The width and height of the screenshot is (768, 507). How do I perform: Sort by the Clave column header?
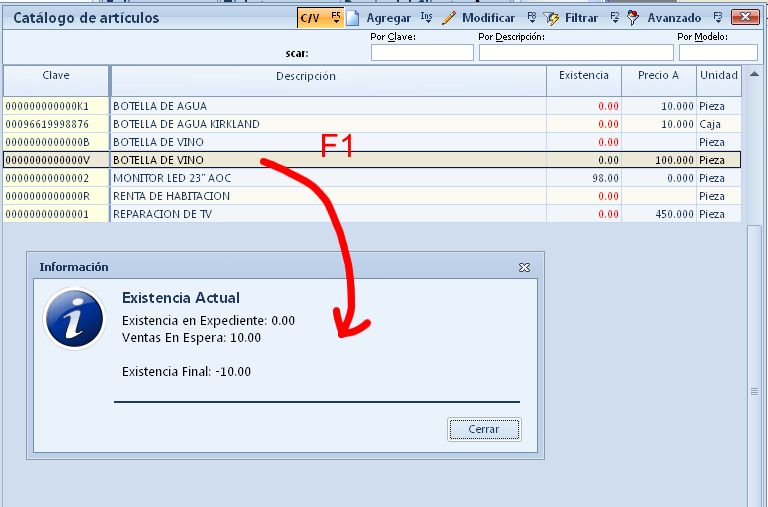[56, 76]
